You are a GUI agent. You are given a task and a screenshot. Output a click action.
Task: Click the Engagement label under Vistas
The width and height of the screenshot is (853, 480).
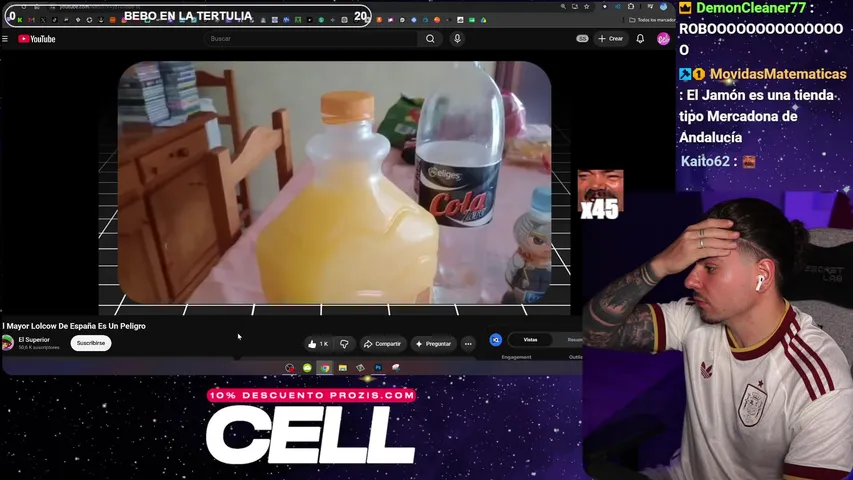516,357
